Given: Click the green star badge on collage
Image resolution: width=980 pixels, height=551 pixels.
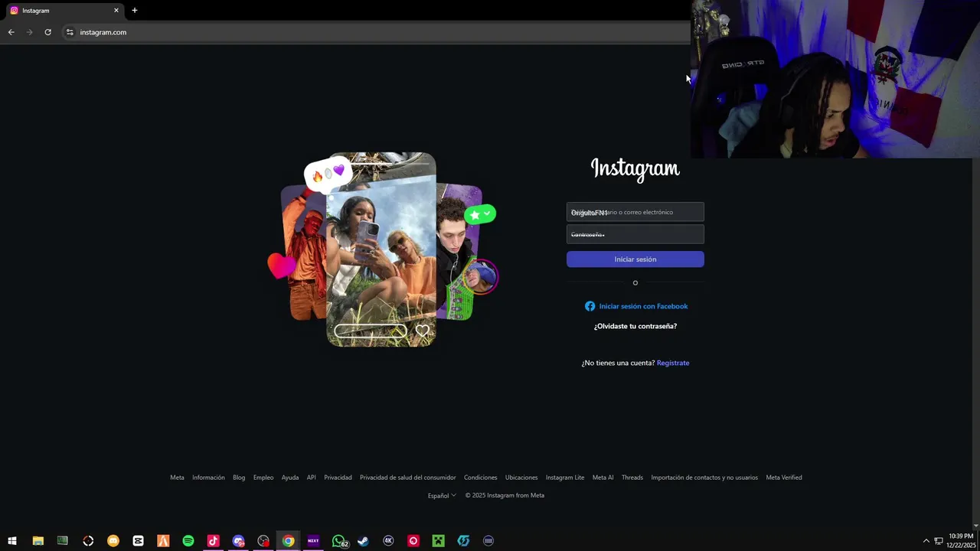Looking at the screenshot, I should [x=480, y=215].
